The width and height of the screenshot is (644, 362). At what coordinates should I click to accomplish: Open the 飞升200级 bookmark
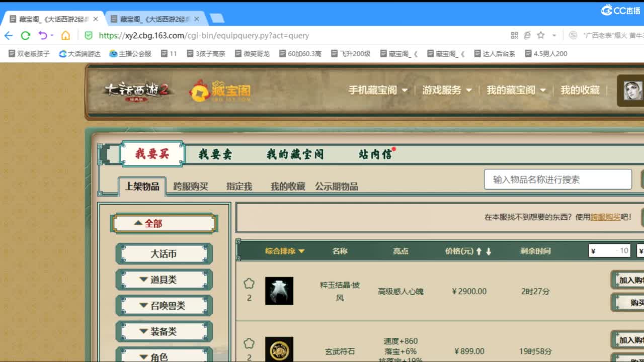[x=351, y=53]
